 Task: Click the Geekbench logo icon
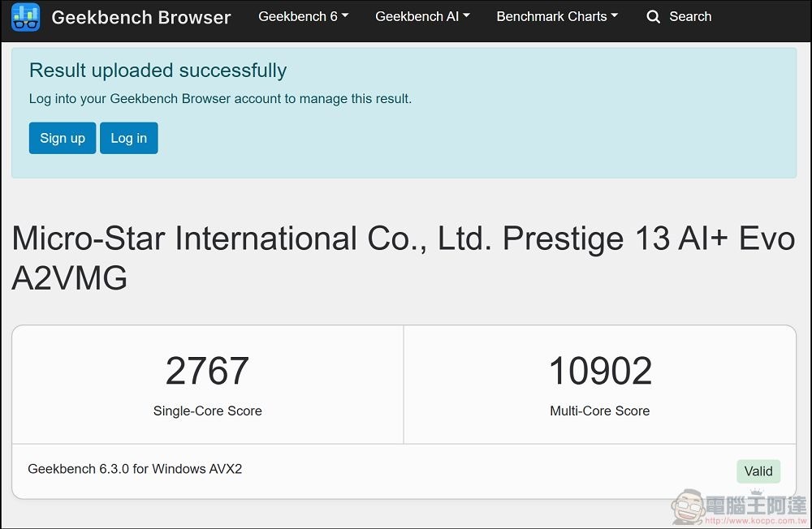[x=25, y=17]
